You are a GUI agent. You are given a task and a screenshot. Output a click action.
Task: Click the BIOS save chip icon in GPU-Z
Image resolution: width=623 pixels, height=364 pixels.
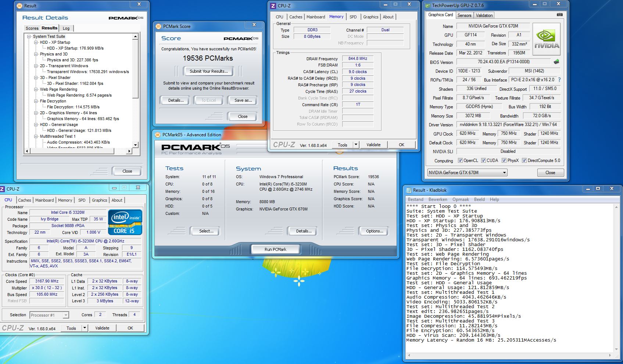coord(556,62)
